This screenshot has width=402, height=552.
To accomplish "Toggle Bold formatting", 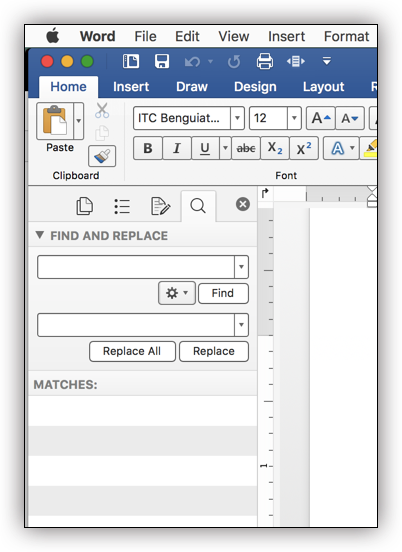I will 148,148.
